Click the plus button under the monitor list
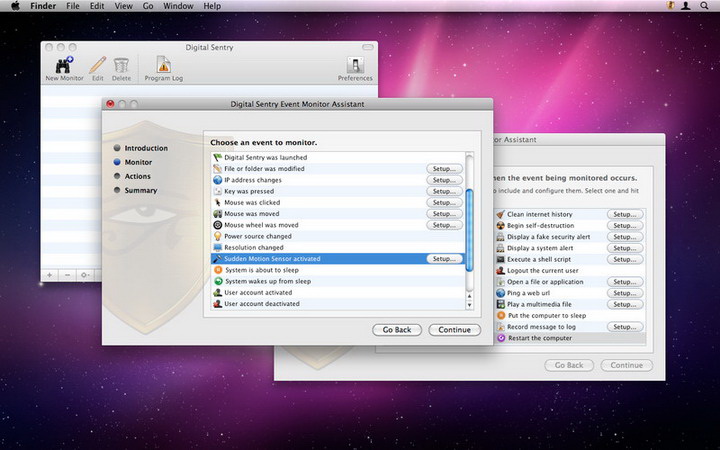This screenshot has width=720, height=450. point(50,275)
